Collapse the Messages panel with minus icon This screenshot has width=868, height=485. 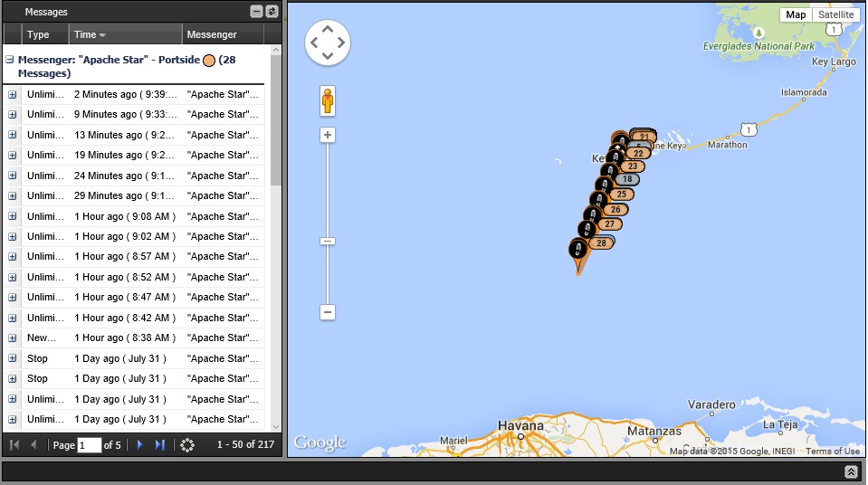(256, 11)
